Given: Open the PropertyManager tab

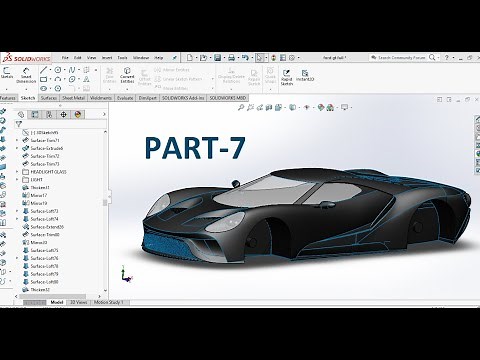Looking at the screenshot, I should (x=35, y=115).
